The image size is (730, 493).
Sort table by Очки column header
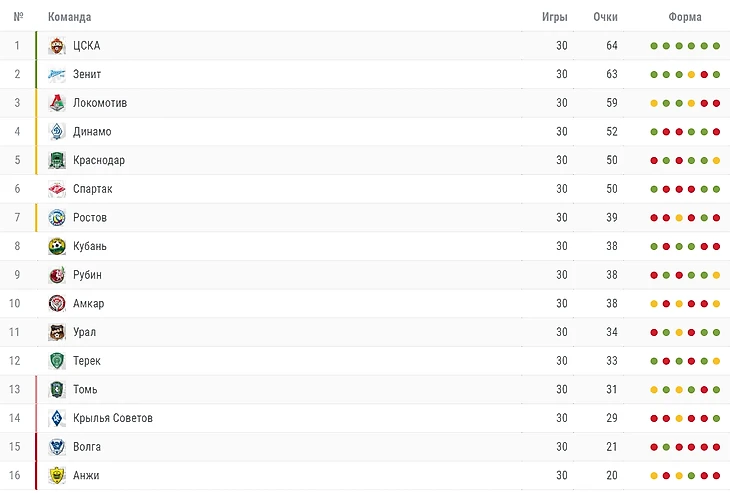tap(605, 17)
